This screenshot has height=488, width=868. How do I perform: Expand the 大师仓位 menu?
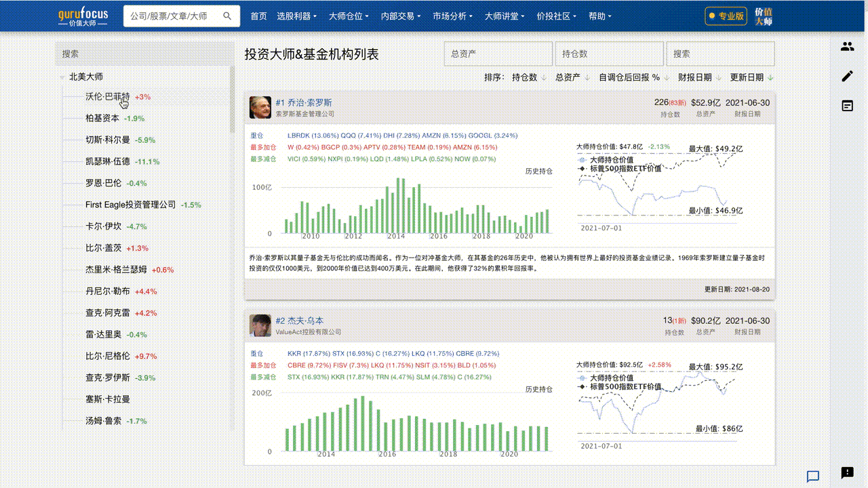[x=350, y=16]
